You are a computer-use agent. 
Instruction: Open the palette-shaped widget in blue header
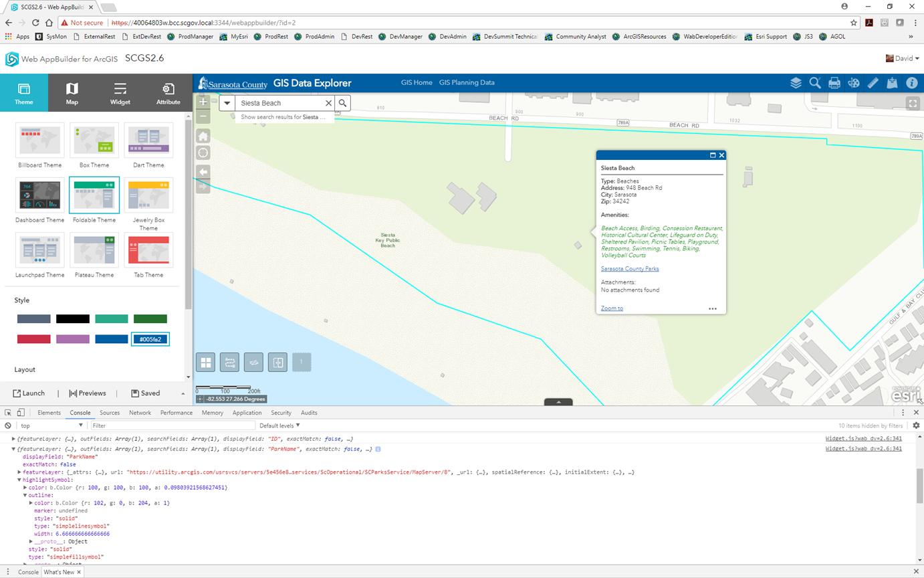click(853, 83)
